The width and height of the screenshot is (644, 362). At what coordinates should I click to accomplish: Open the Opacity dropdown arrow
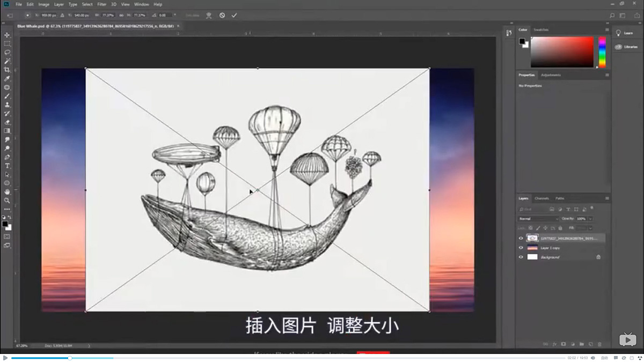click(590, 219)
